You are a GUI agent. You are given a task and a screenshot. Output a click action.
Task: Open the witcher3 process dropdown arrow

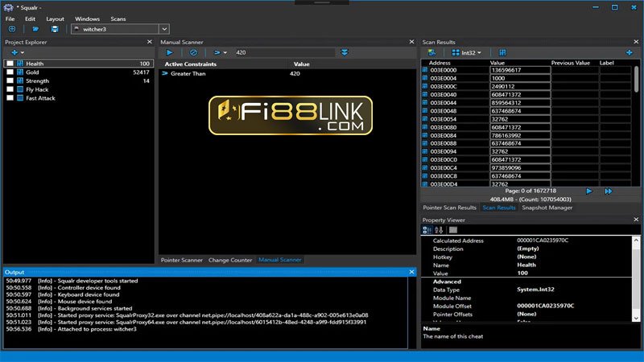(164, 29)
